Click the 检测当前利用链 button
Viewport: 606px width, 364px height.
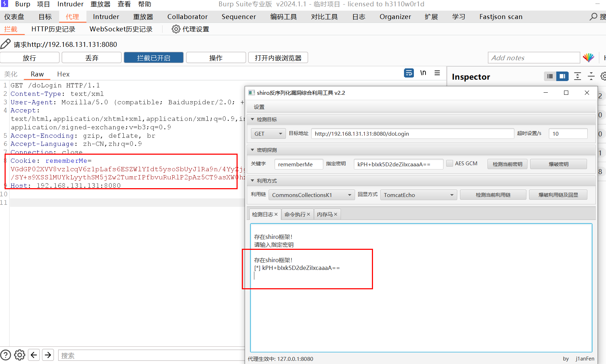[493, 195]
